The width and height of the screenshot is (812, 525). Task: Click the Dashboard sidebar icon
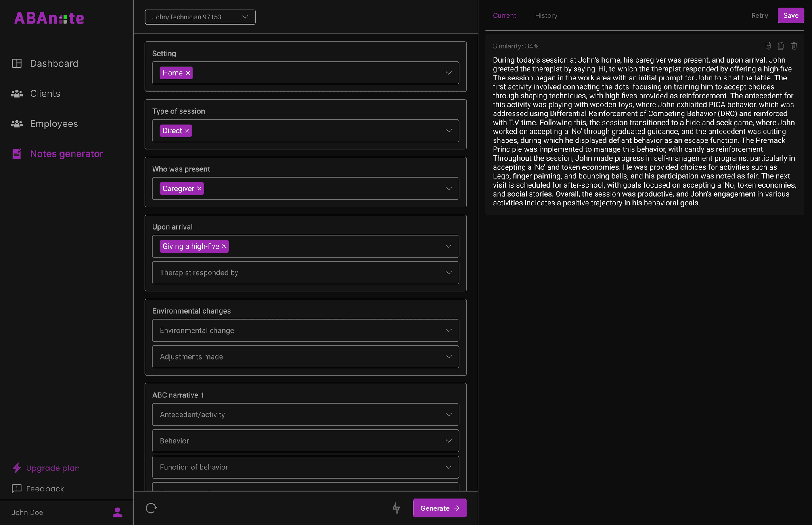coord(17,63)
